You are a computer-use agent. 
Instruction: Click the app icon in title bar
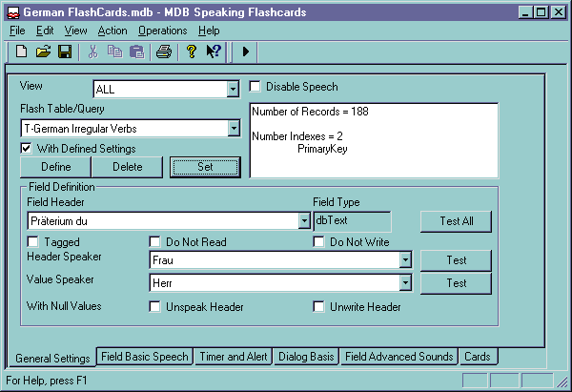click(x=12, y=12)
